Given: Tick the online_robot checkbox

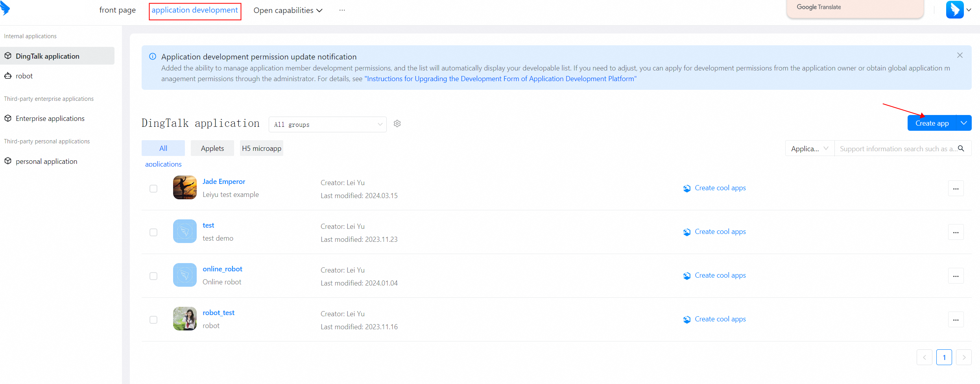Looking at the screenshot, I should click(153, 276).
